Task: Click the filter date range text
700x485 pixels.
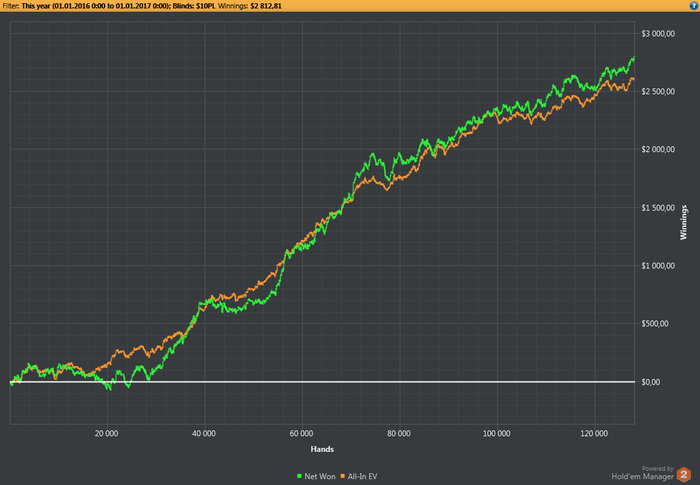Action: click(96, 6)
